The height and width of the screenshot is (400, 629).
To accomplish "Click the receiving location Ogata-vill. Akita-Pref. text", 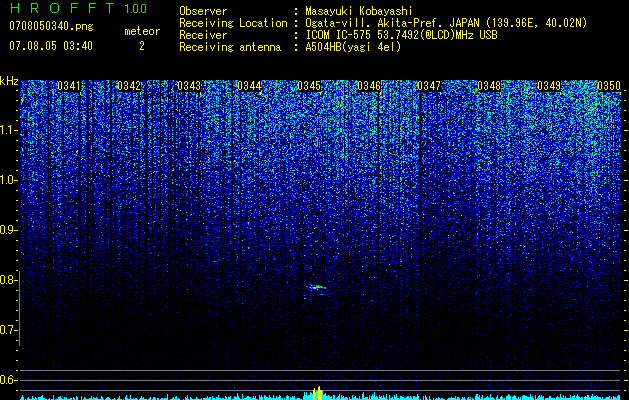I will pyautogui.click(x=446, y=23).
